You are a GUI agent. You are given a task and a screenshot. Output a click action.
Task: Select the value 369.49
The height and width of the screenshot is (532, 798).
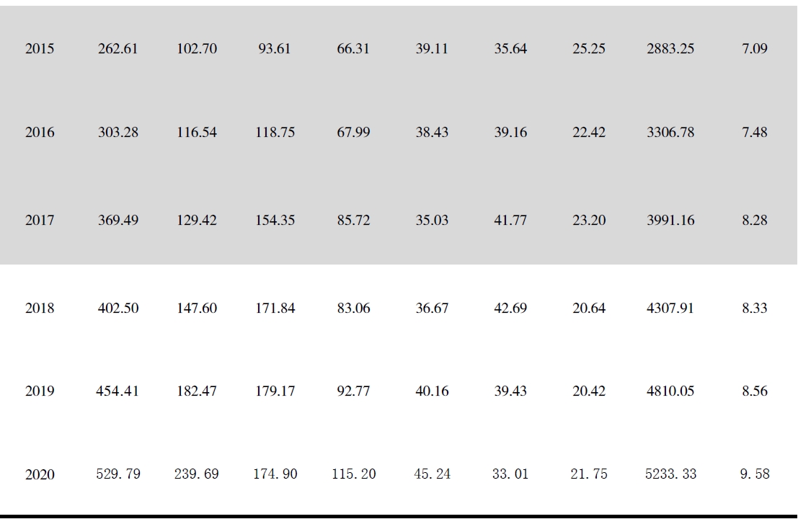[x=118, y=221]
